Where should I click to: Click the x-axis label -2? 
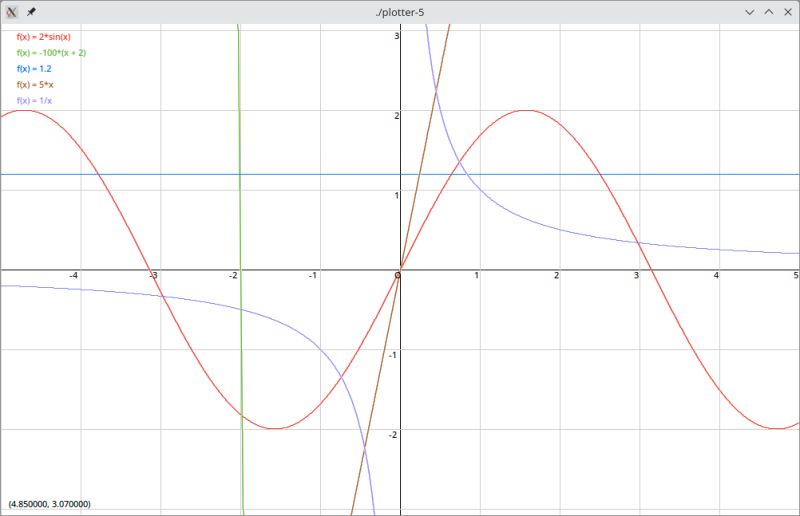coord(233,276)
